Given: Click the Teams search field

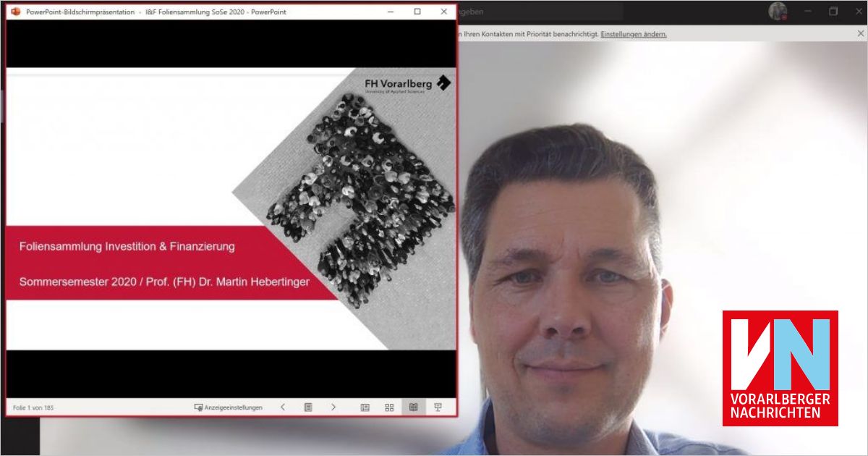Looking at the screenshot, I should (x=542, y=12).
